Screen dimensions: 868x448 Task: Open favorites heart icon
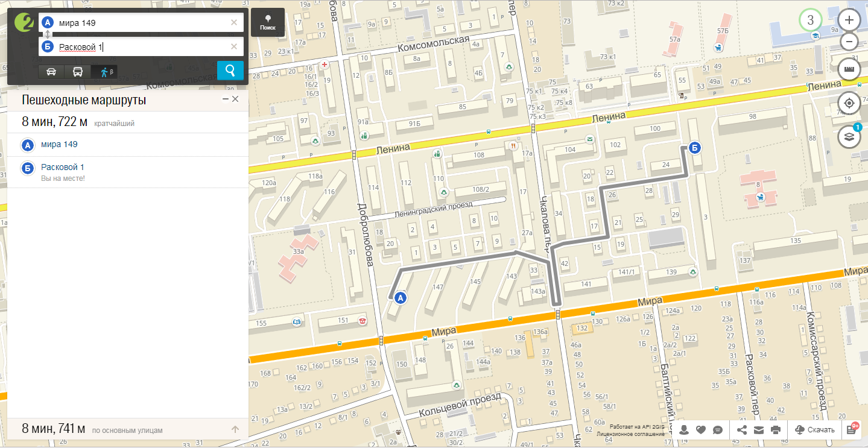click(701, 430)
